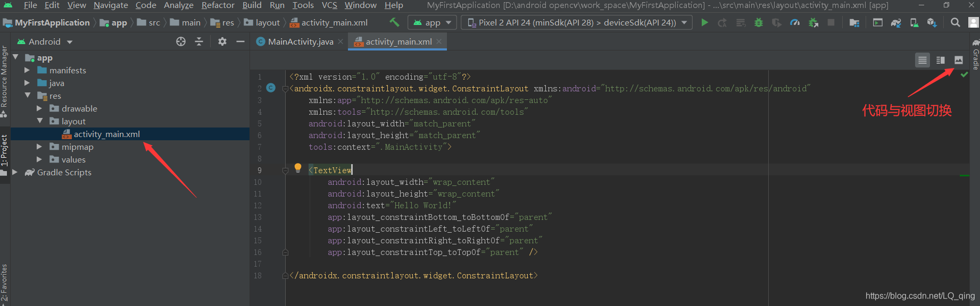The height and width of the screenshot is (306, 980).
Task: Fold the ConstraintLayout root tag at line 2
Action: click(x=285, y=89)
